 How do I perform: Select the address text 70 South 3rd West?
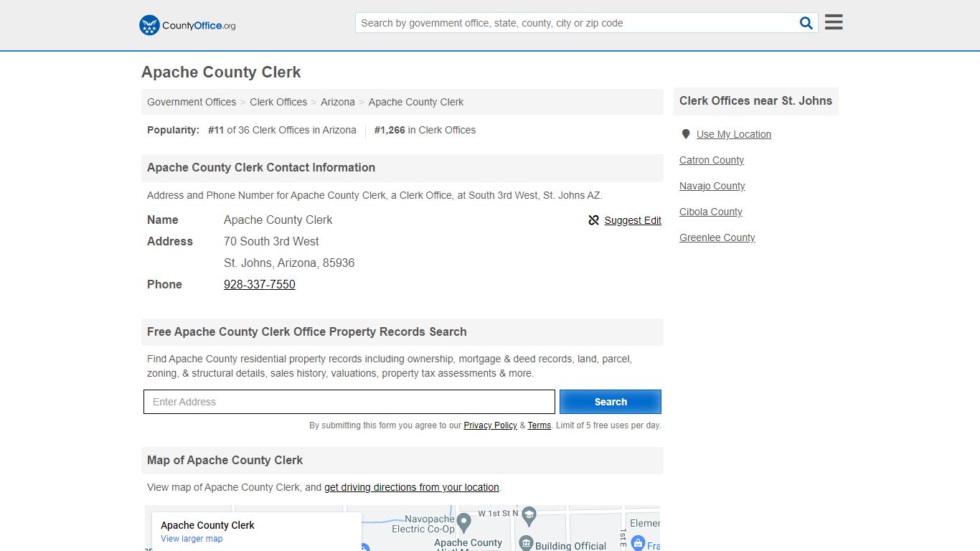(x=271, y=241)
